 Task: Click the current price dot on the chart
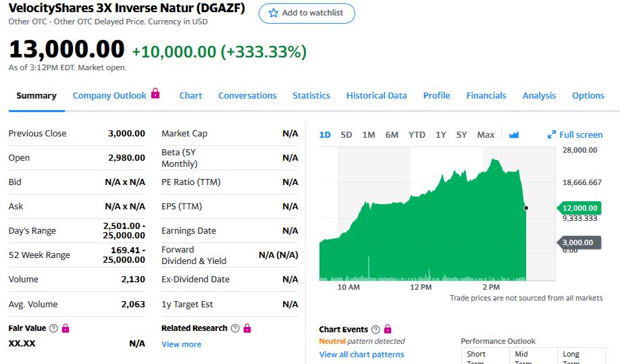pyautogui.click(x=526, y=208)
